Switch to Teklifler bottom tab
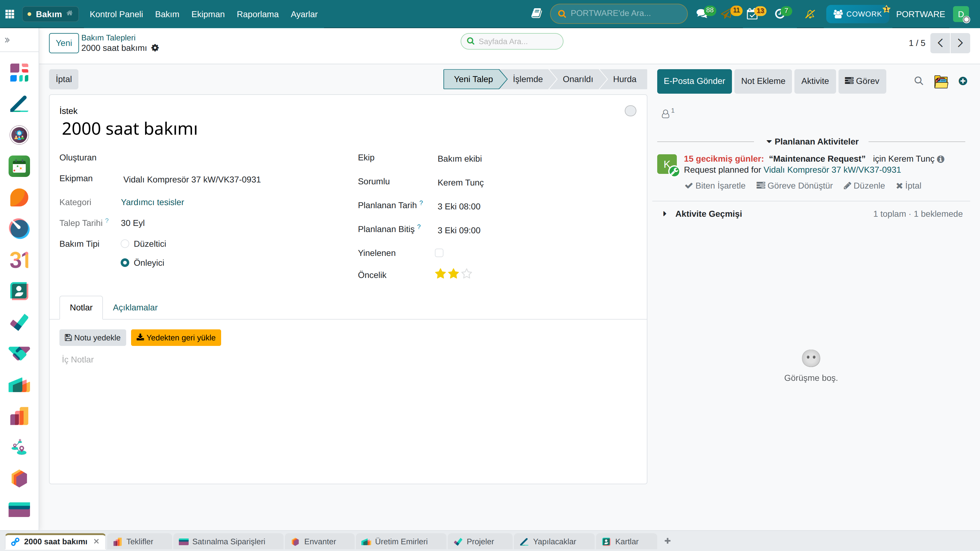The width and height of the screenshot is (980, 551). tap(139, 542)
